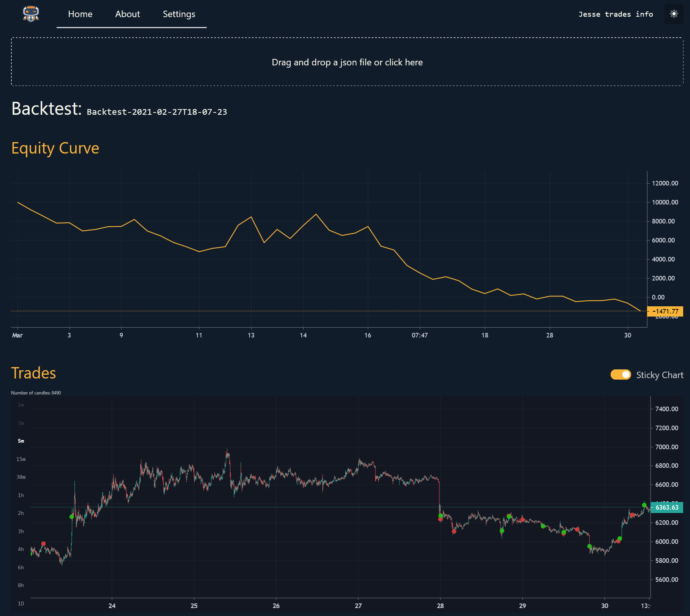Open the Settings tab
This screenshot has width=690, height=616.
(179, 14)
